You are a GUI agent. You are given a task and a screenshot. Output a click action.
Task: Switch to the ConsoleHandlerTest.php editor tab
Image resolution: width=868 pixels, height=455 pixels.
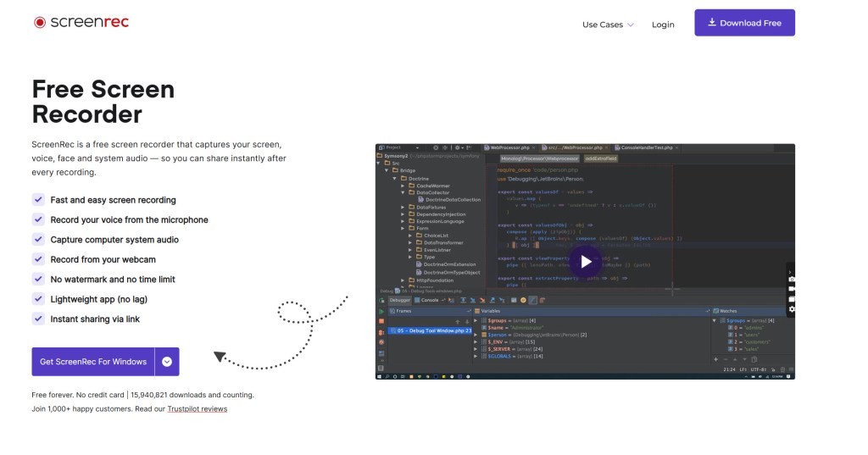[645, 147]
